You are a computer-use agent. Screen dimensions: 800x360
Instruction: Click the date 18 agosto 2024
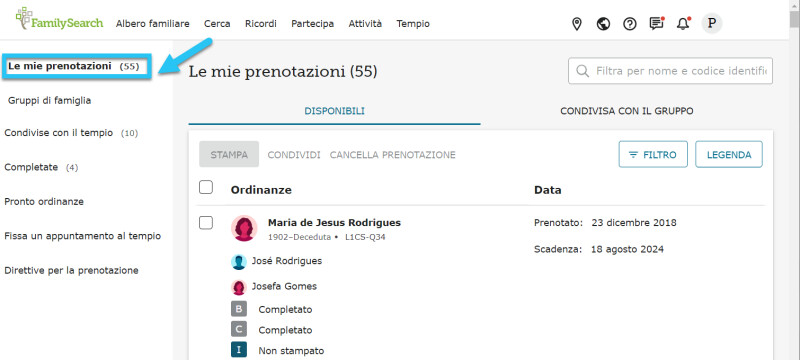click(x=628, y=249)
